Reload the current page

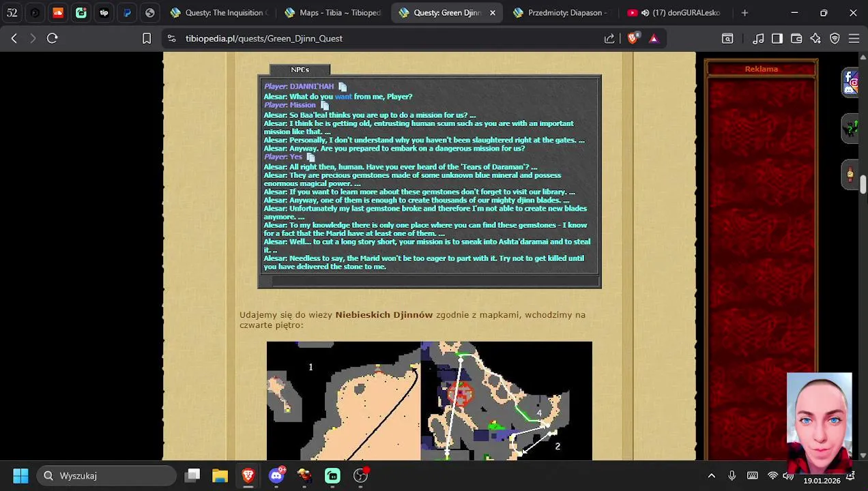[x=52, y=39]
